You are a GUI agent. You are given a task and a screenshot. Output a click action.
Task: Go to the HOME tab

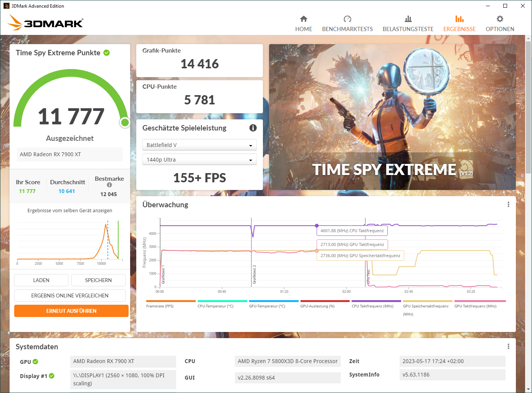click(304, 24)
